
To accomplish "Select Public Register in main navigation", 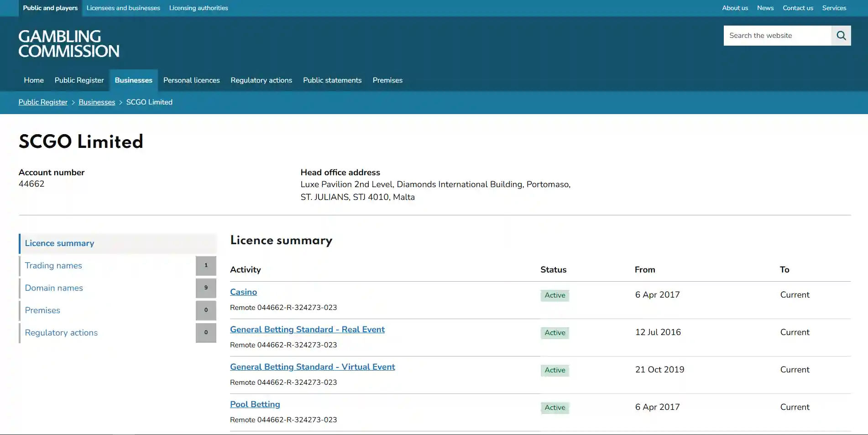I will 79,80.
